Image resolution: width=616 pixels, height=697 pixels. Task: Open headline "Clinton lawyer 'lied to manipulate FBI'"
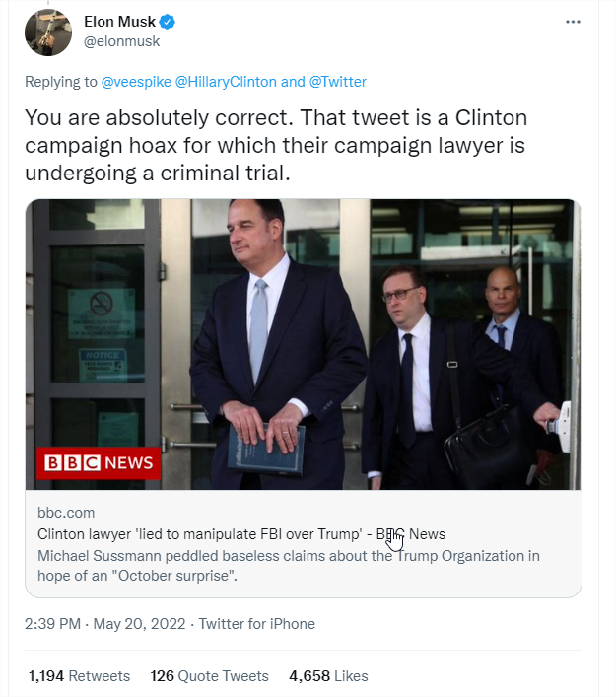(207, 534)
